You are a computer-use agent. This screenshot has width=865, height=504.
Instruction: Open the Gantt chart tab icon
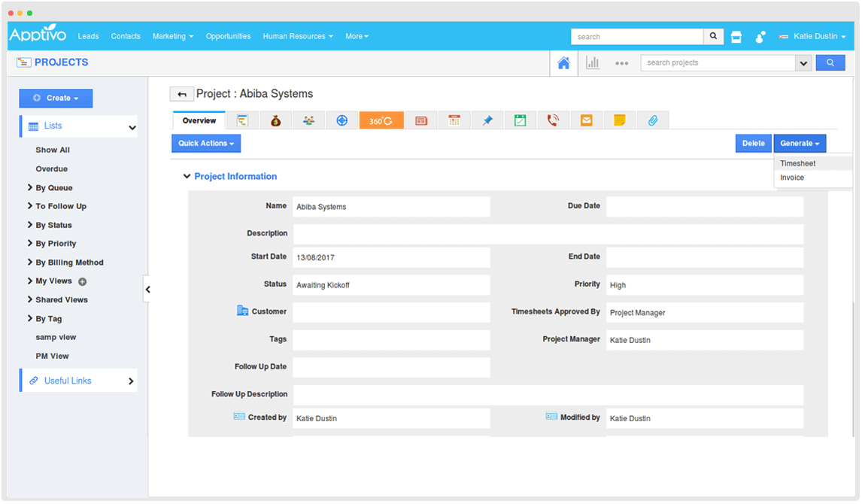tap(242, 120)
